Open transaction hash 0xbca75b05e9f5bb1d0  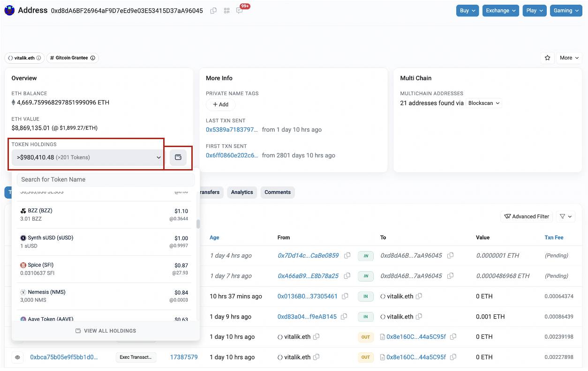tap(64, 357)
